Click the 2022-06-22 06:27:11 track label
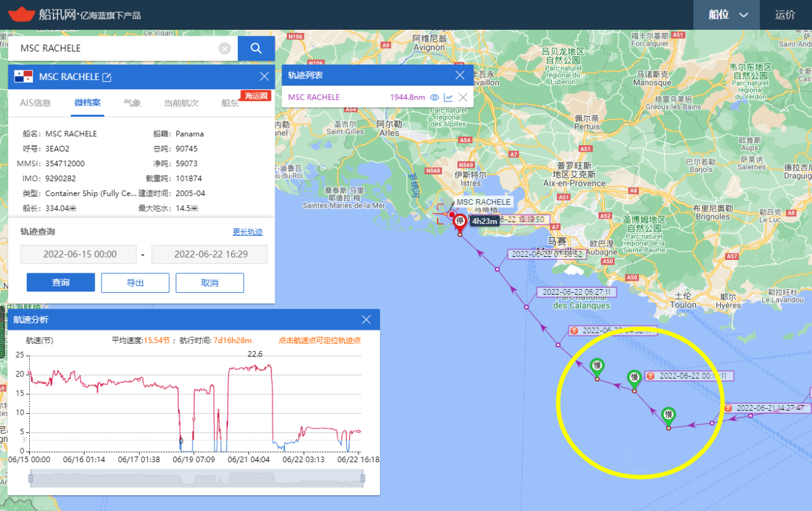Viewport: 812px width, 511px height. coord(576,292)
